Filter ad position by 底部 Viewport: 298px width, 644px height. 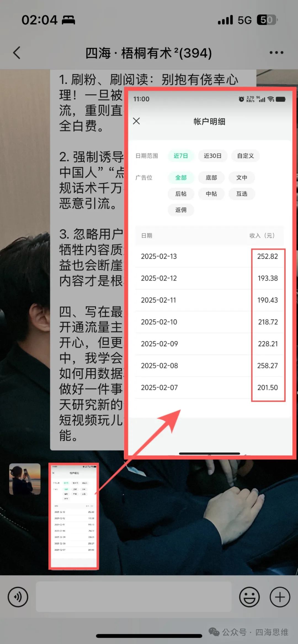(211, 177)
